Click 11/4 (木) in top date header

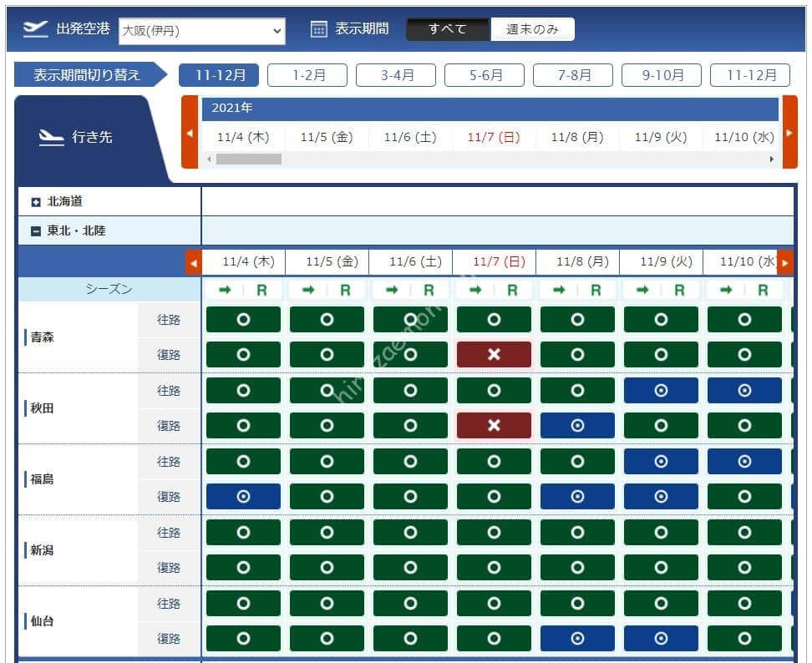point(243,137)
